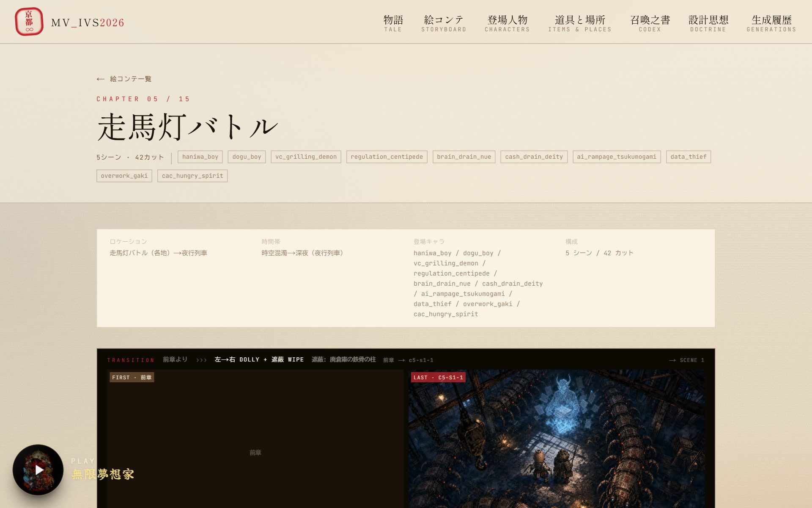Click the MV_IVS2026 site title
This screenshot has width=812, height=508.
pos(88,22)
